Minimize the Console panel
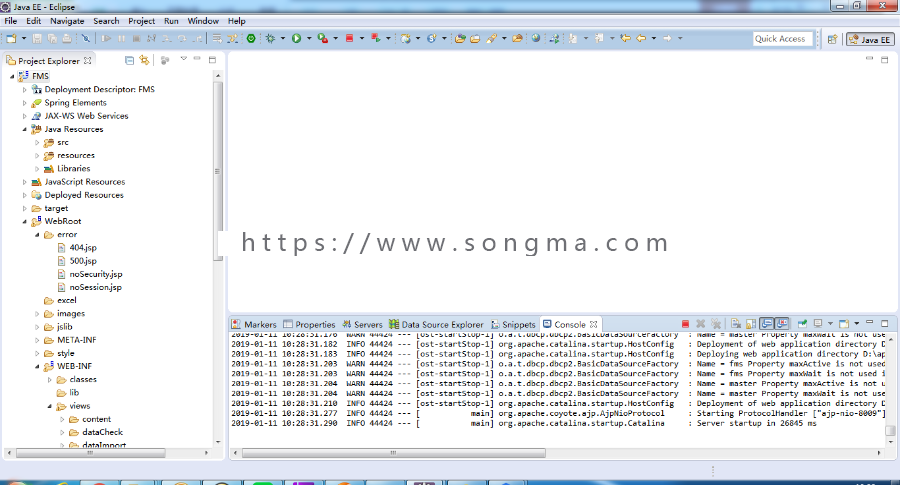This screenshot has height=485, width=900. [870, 323]
